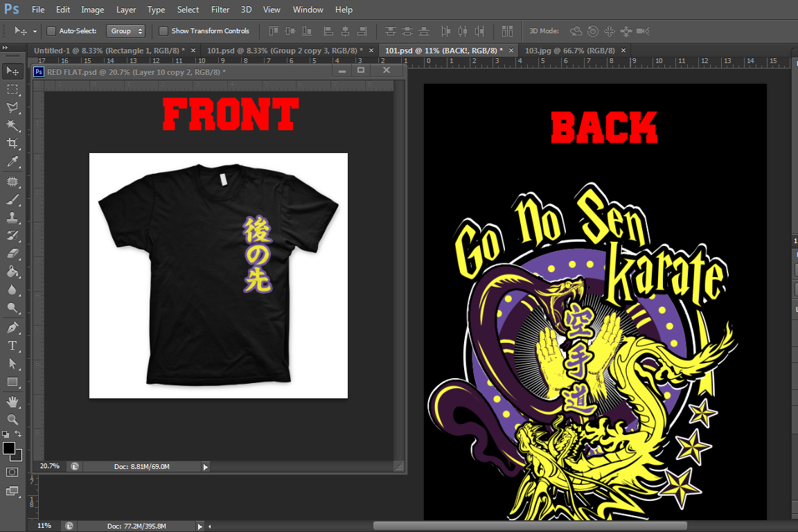Toggle the Rectangular Marquee tool
Viewport: 798px width, 532px height.
tap(12, 89)
